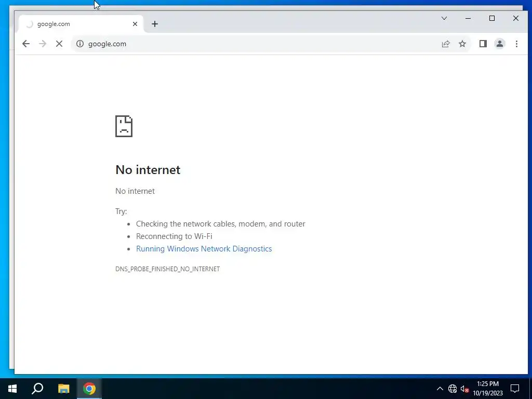Image resolution: width=532 pixels, height=399 pixels.
Task: Open the muted volume tray icon
Action: [x=464, y=389]
